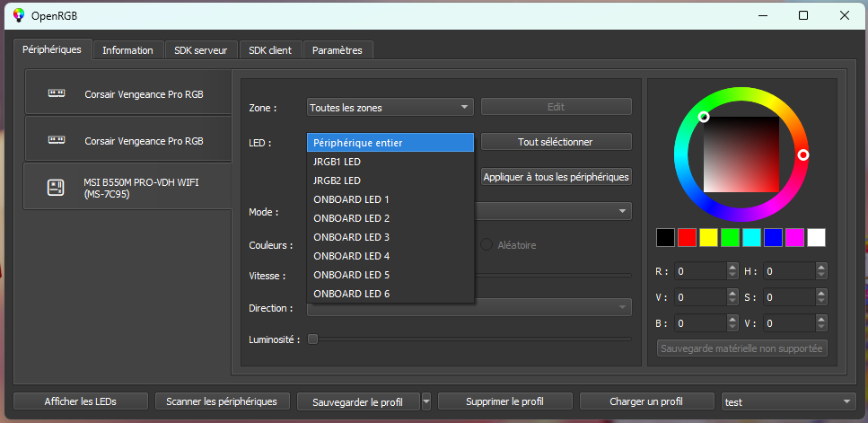Choose JRGB1 LED from the LED list
This screenshot has width=868, height=423.
337,162
